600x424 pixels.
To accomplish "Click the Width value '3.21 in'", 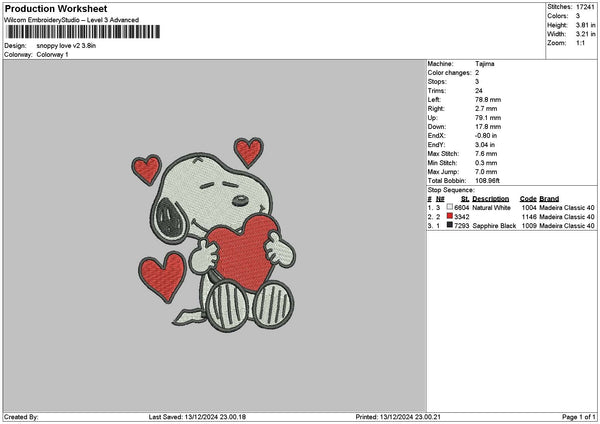I will click(x=585, y=34).
